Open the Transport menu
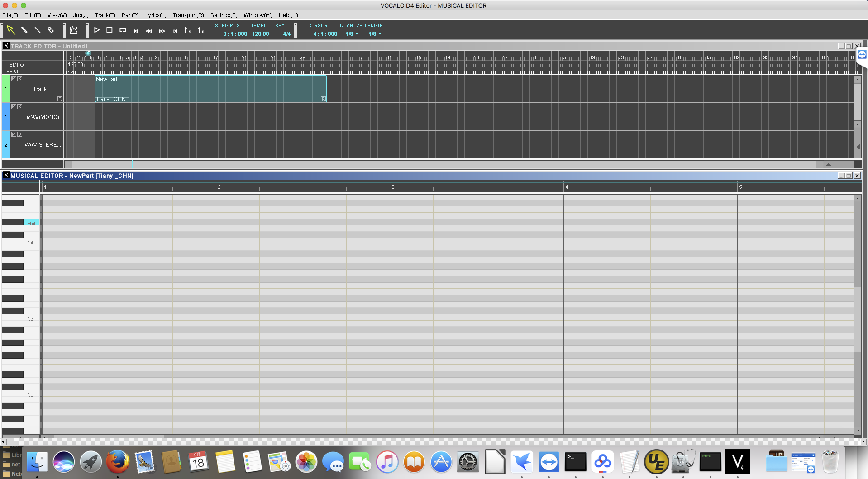The width and height of the screenshot is (868, 479). click(x=188, y=15)
